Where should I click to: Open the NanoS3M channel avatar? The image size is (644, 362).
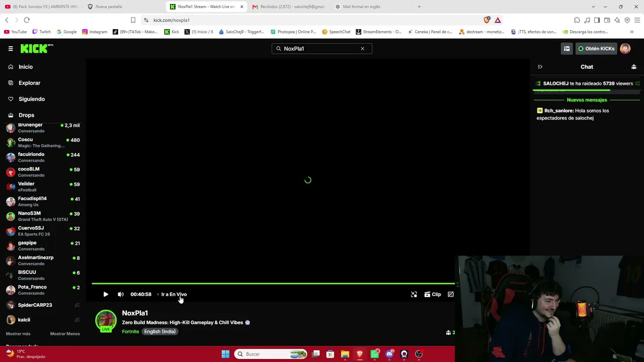(x=11, y=216)
